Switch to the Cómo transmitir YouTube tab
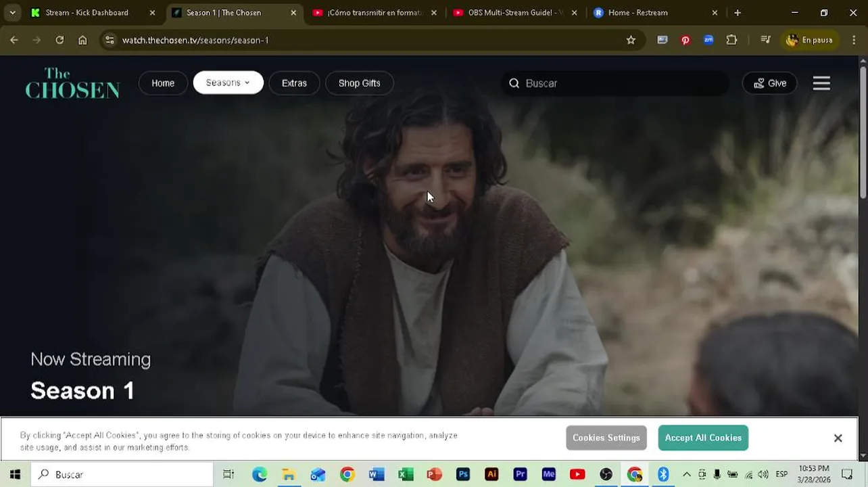 (375, 12)
